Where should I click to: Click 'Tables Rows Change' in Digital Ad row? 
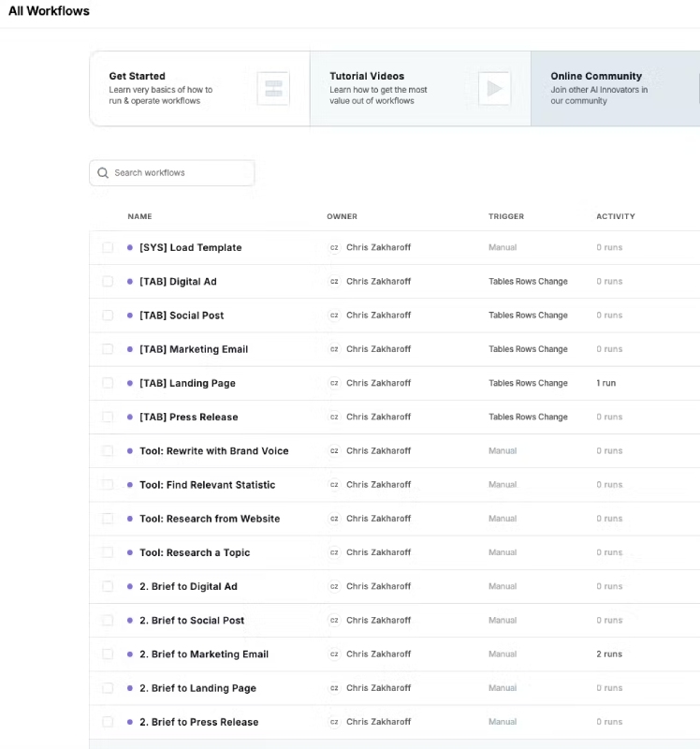point(528,282)
